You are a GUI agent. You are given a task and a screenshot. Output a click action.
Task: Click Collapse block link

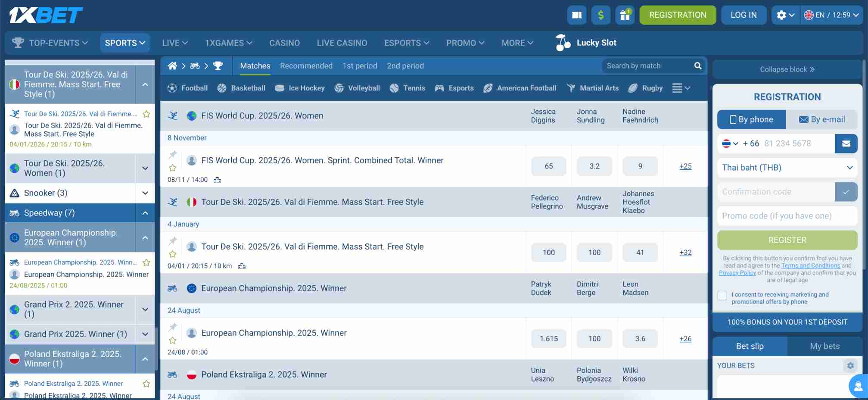(787, 69)
